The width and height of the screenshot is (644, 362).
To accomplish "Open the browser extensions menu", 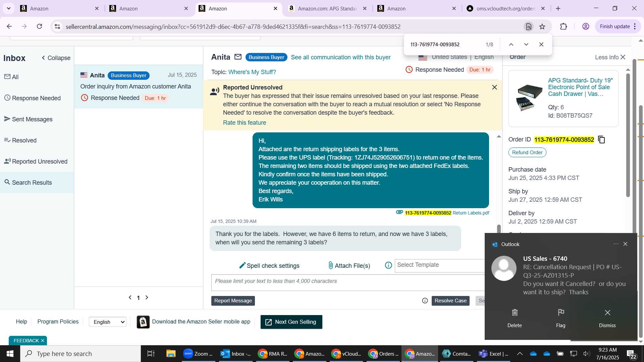I will point(563,26).
